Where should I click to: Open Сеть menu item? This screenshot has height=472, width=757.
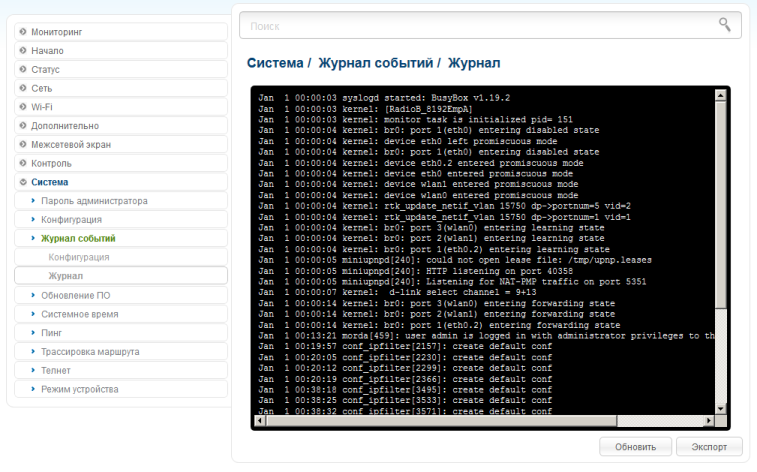click(121, 88)
